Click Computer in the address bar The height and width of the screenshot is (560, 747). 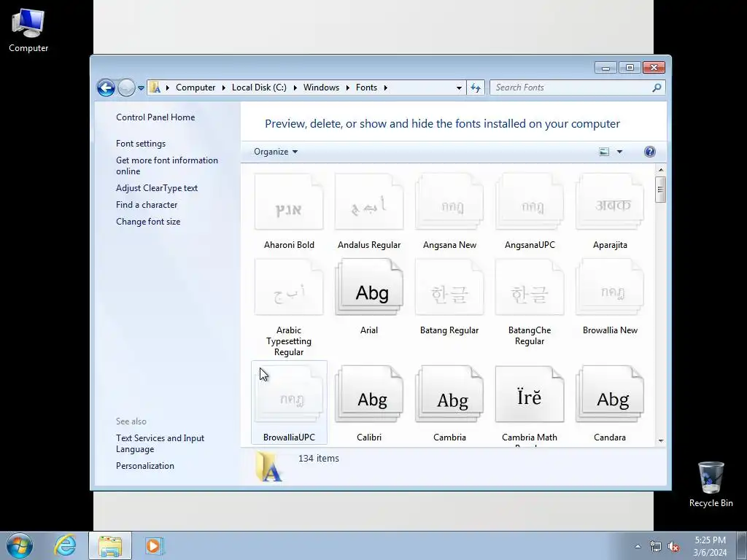coord(196,87)
